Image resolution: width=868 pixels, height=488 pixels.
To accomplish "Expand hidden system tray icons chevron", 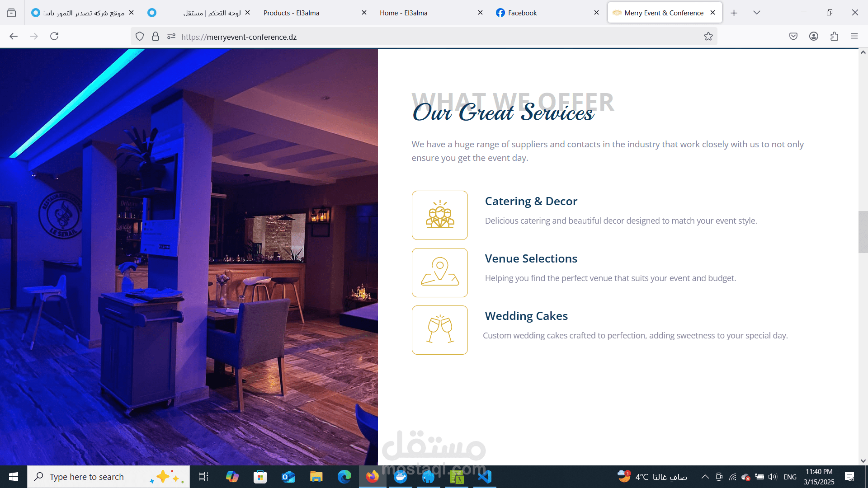I will tap(705, 477).
